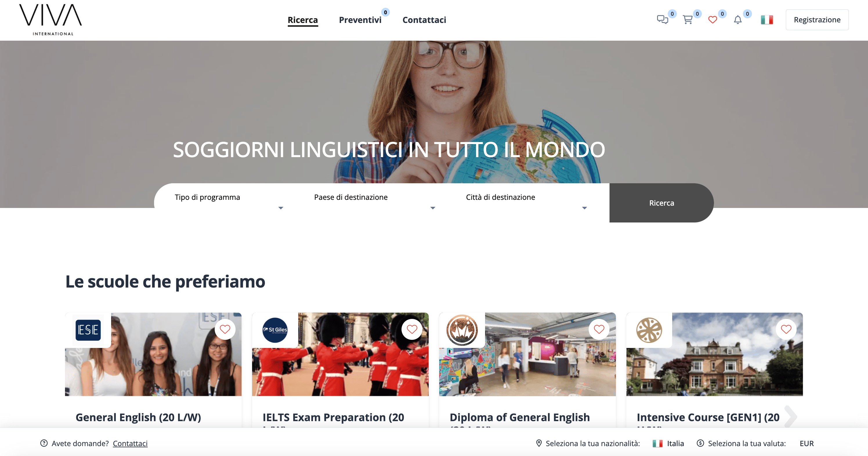
Task: Advance the school carousel with right chevron
Action: tap(791, 417)
